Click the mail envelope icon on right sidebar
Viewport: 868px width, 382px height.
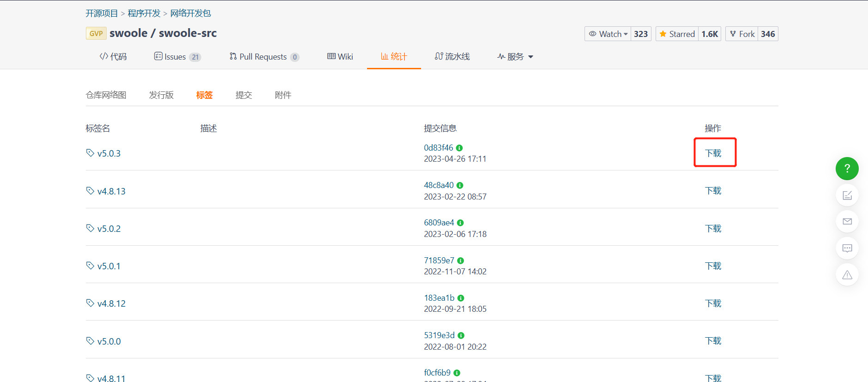(x=847, y=221)
